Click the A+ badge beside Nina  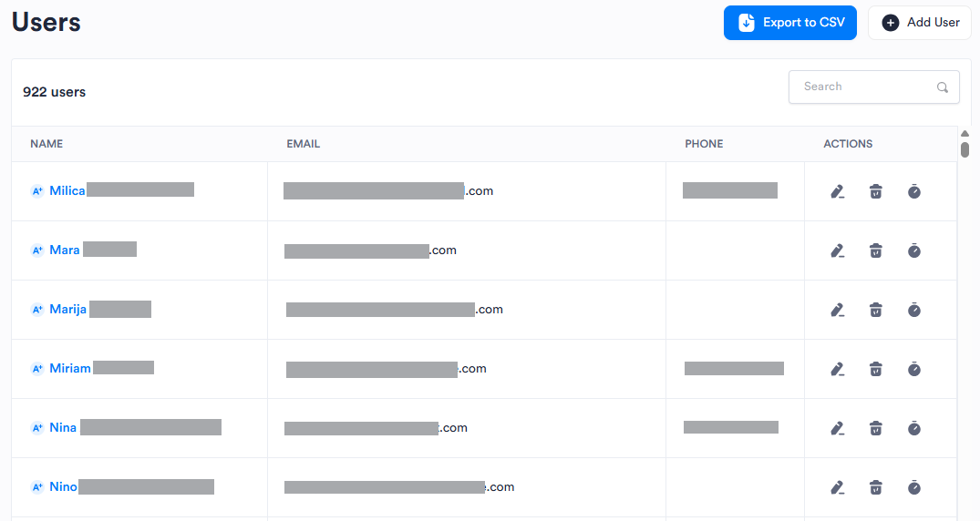point(36,428)
